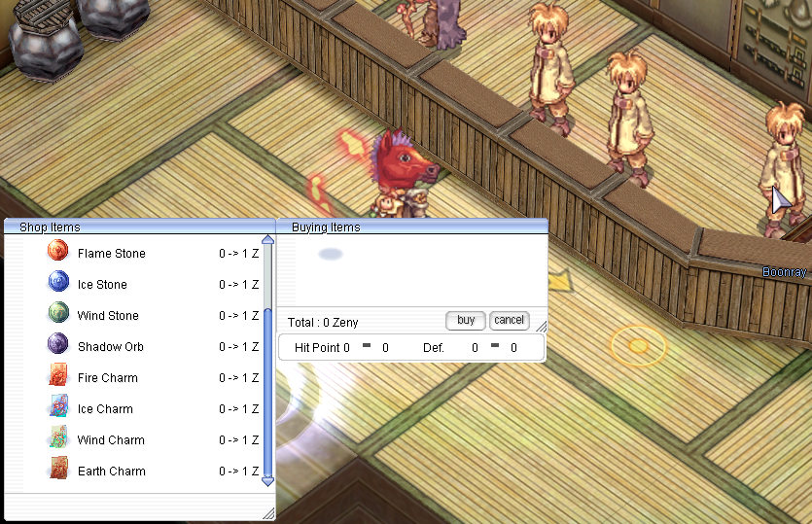Select the Fire Charm icon
This screenshot has height=524, width=812.
click(x=58, y=377)
